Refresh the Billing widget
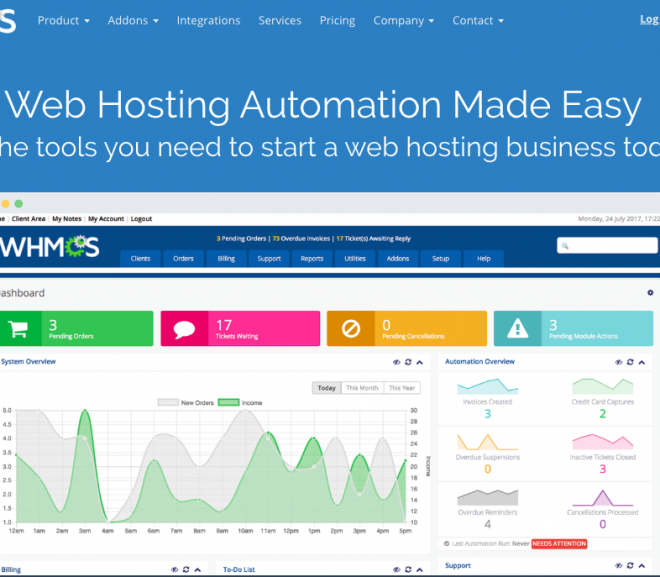 coord(186,569)
